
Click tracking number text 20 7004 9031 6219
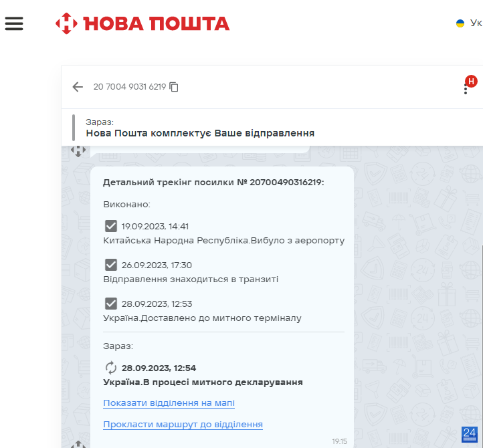click(130, 87)
